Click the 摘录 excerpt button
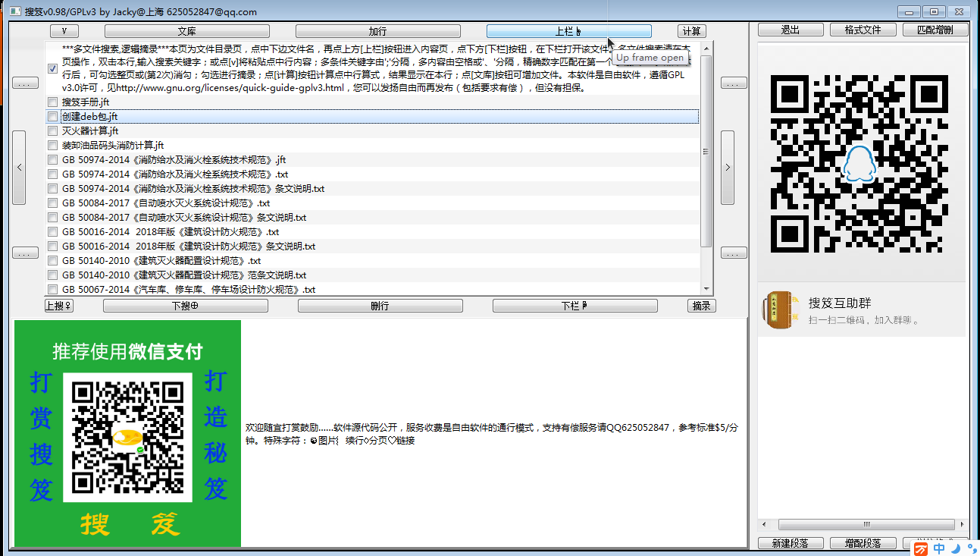Viewport: 980px width, 556px height. pos(701,306)
